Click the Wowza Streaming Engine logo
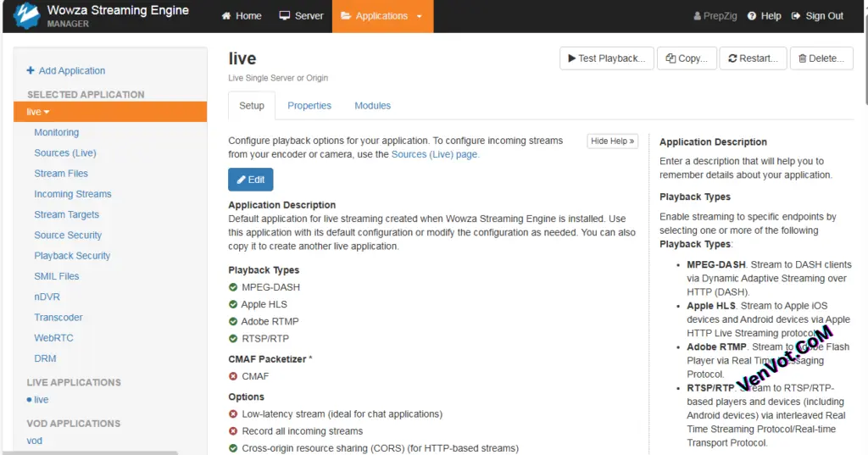This screenshot has width=868, height=455. point(26,15)
